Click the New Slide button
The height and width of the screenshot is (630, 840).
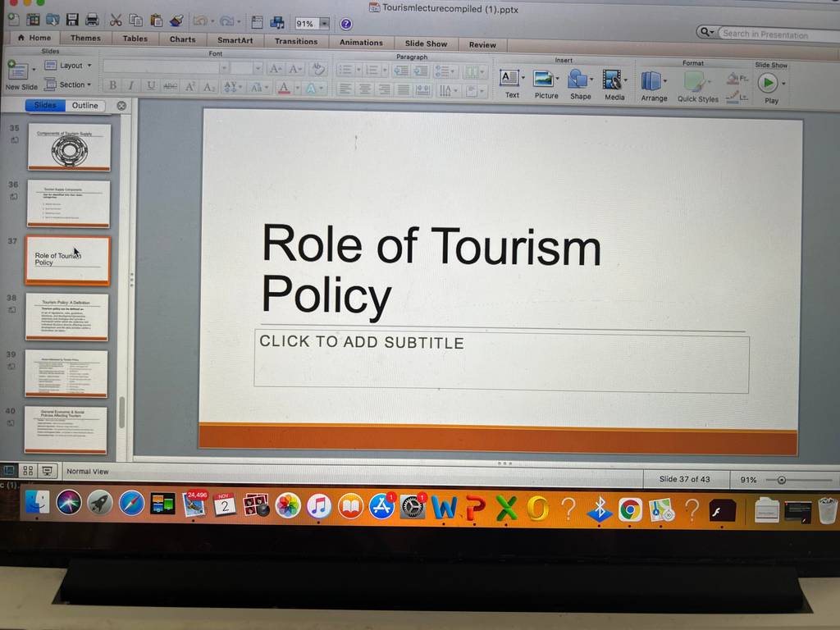point(20,75)
